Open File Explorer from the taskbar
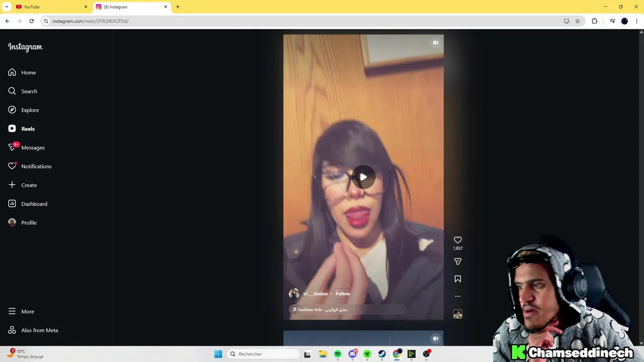Screen dimensions: 644x362 (323, 354)
